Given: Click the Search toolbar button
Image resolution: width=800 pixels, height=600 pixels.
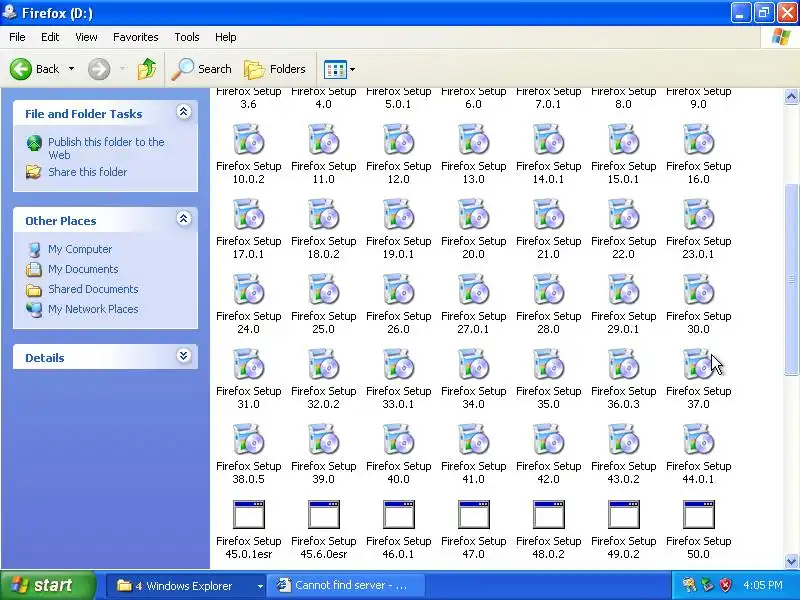Looking at the screenshot, I should pyautogui.click(x=202, y=69).
